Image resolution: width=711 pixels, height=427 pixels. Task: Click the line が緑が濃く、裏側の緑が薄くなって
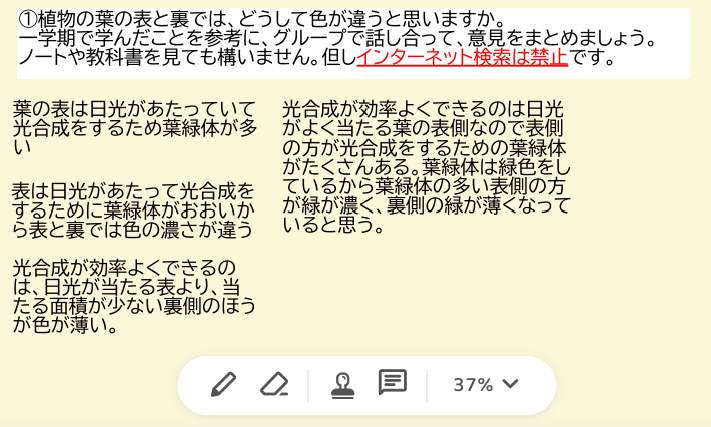click(x=426, y=205)
